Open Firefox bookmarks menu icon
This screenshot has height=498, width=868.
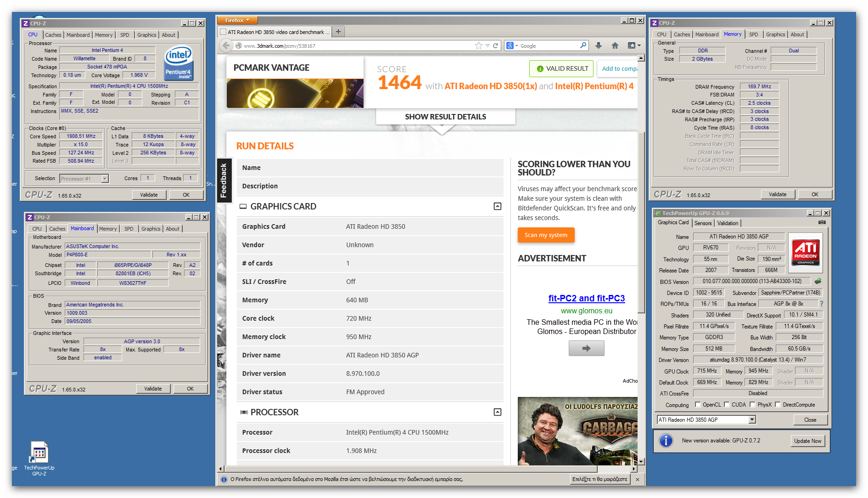click(634, 45)
